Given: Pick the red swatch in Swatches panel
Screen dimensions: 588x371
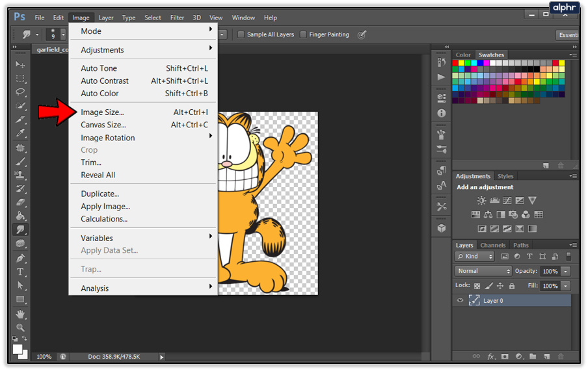Looking at the screenshot, I should point(456,63).
